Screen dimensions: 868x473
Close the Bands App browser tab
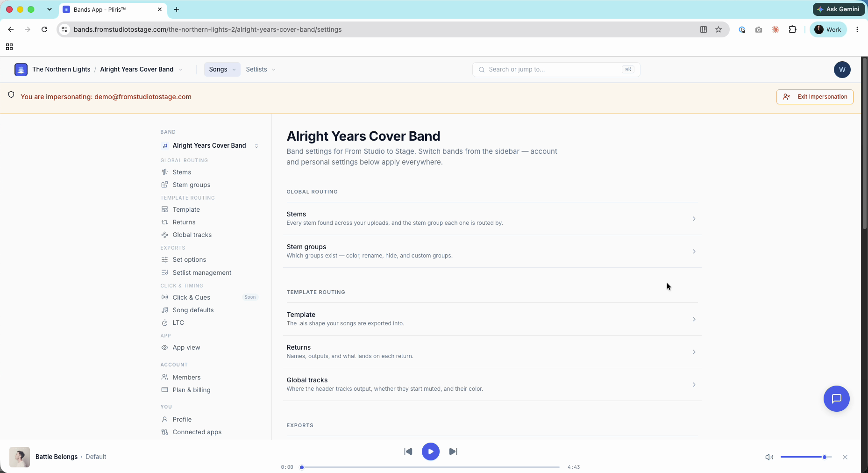point(160,9)
